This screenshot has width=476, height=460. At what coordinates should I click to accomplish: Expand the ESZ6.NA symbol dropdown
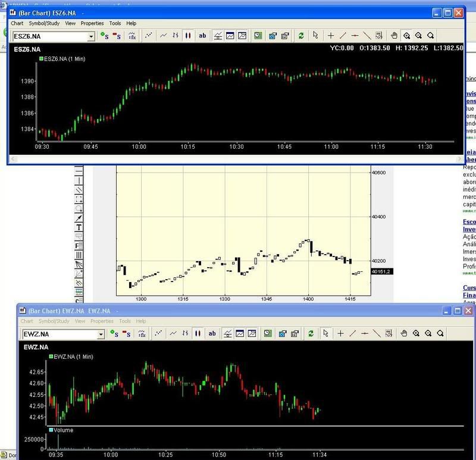pyautogui.click(x=91, y=36)
